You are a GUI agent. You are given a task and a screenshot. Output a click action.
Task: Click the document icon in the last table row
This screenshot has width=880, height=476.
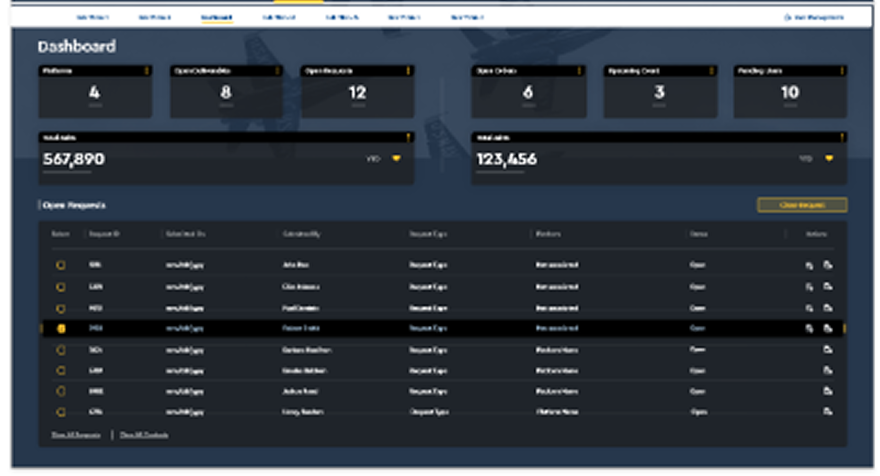(828, 411)
